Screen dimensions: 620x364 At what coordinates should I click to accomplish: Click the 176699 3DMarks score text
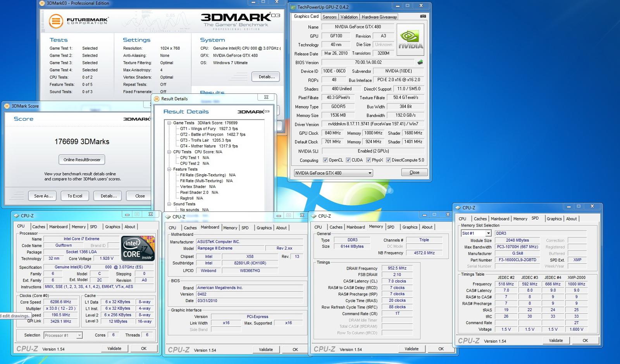click(82, 142)
